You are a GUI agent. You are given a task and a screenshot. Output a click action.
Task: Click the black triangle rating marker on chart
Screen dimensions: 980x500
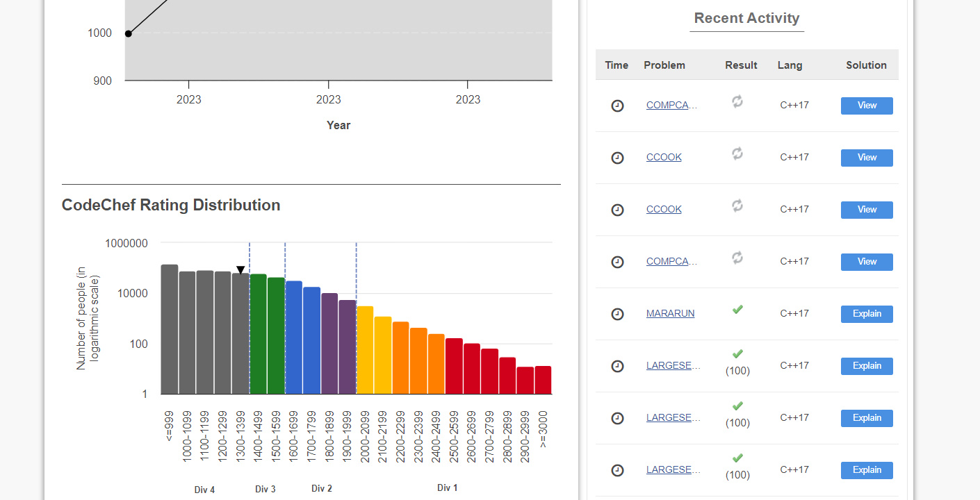tap(240, 270)
